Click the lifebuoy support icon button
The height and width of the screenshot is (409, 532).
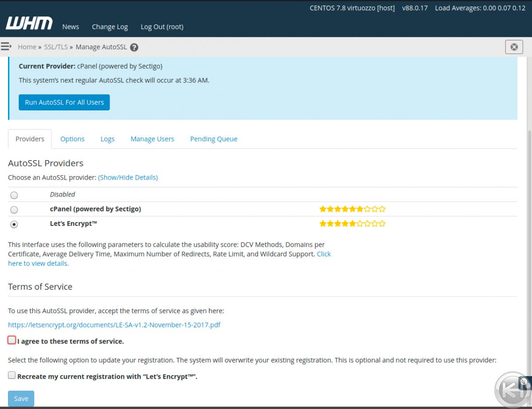click(x=514, y=47)
